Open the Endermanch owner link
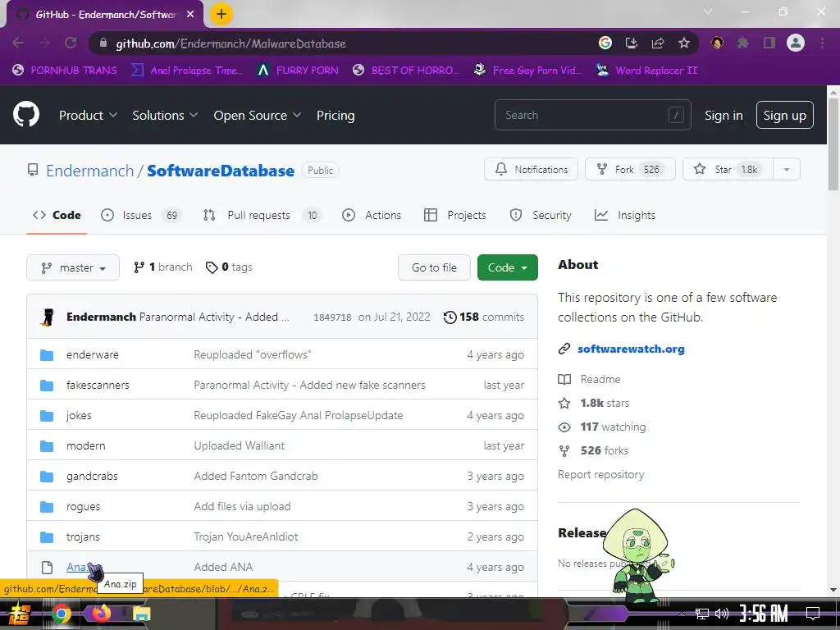 tap(90, 171)
